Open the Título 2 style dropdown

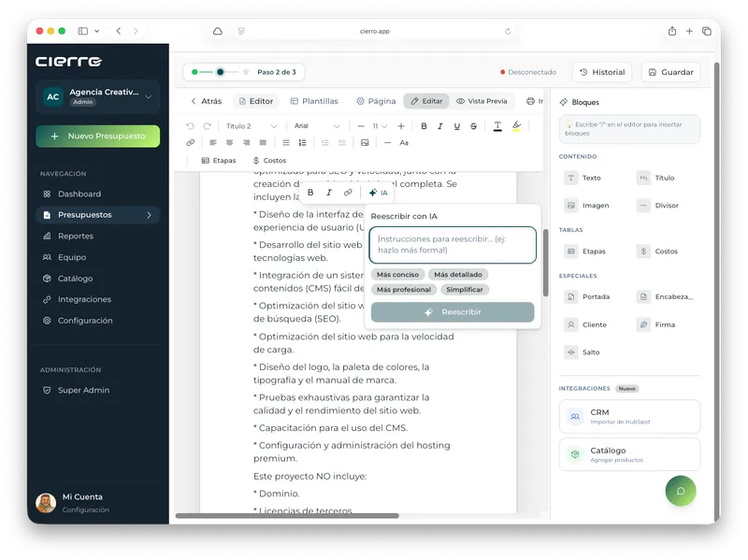[x=251, y=126]
